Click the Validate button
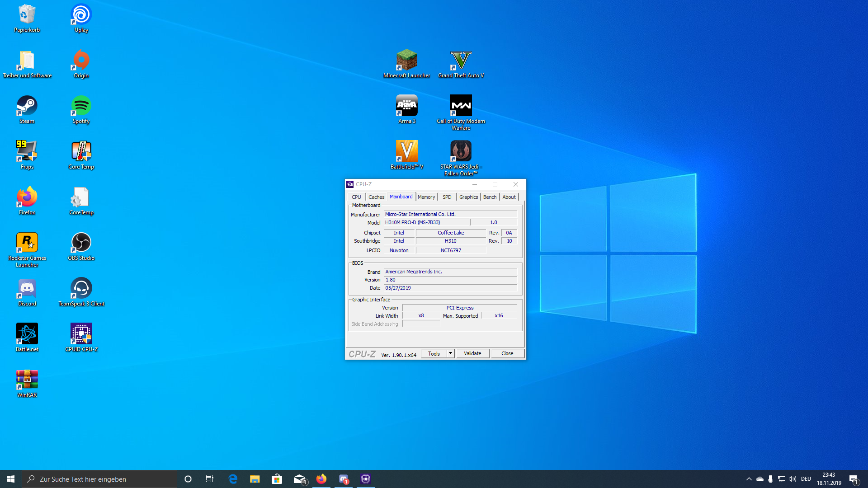The width and height of the screenshot is (868, 488). point(472,353)
